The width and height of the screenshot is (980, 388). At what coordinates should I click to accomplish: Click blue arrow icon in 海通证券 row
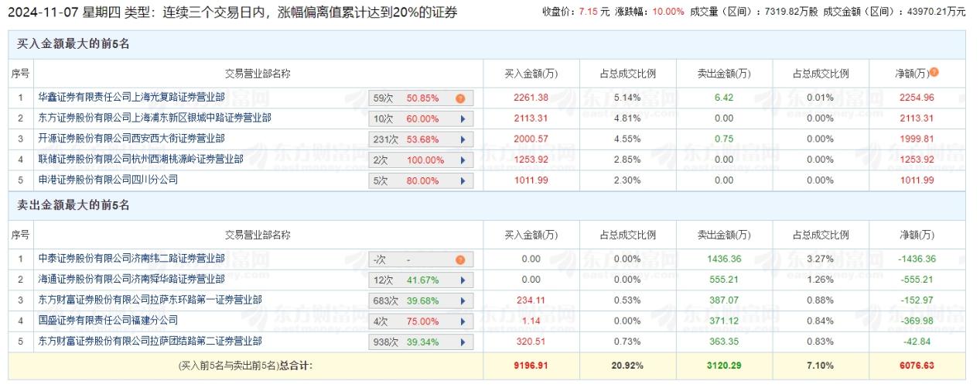[463, 280]
